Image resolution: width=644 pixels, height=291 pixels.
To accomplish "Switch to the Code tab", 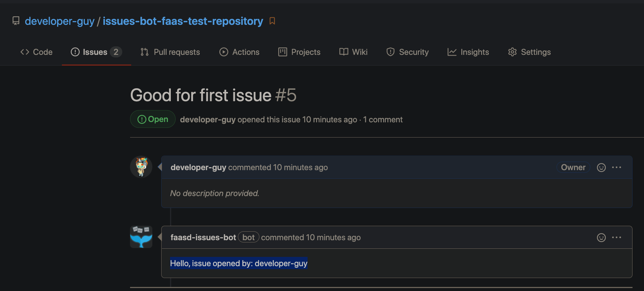I will [36, 52].
